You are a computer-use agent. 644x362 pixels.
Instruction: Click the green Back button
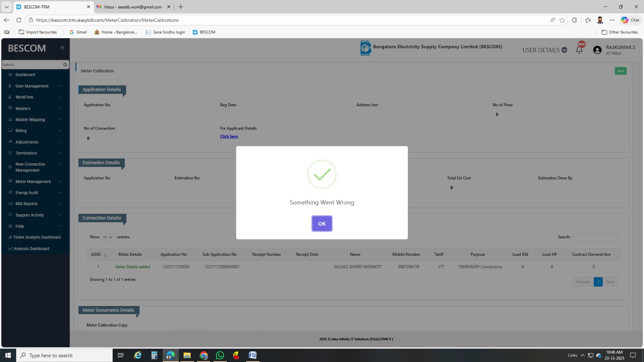pos(621,71)
